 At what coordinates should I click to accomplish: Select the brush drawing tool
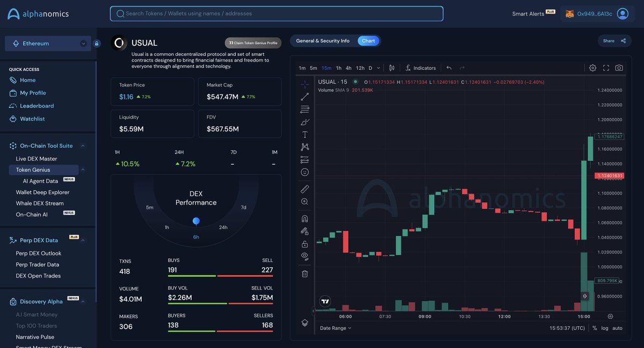point(305,122)
